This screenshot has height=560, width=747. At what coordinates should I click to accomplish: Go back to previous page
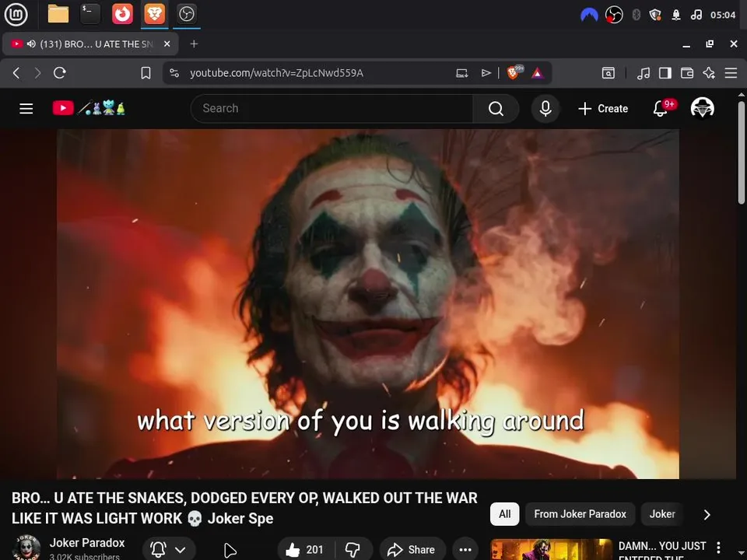[16, 73]
